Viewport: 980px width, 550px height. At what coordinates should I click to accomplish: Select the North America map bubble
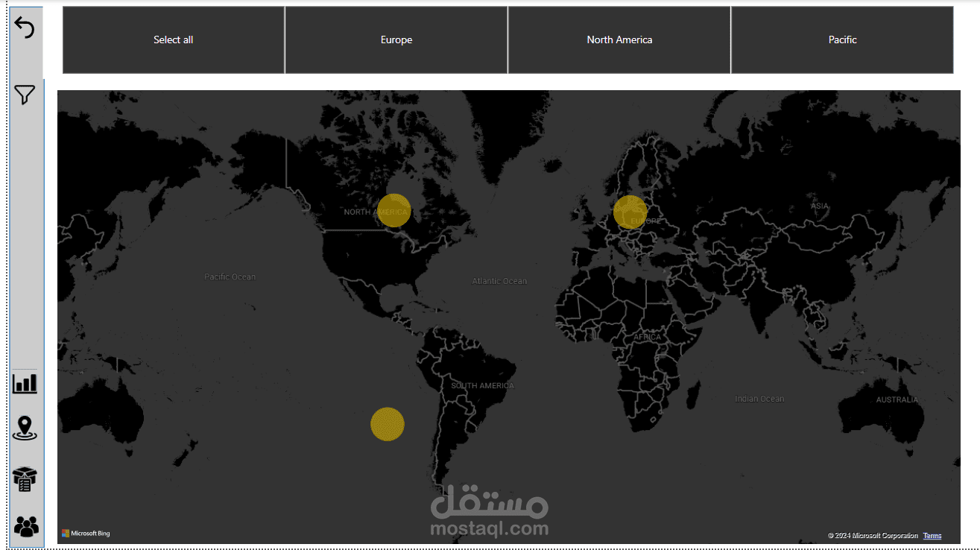tap(394, 210)
